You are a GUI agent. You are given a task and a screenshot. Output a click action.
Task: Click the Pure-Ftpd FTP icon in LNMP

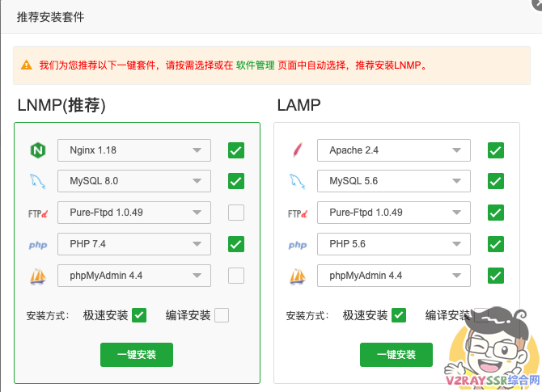click(38, 213)
